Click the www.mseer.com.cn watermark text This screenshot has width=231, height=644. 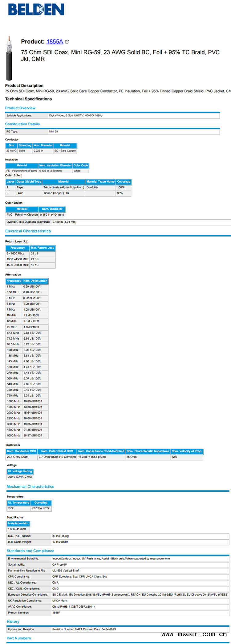tap(194, 634)
